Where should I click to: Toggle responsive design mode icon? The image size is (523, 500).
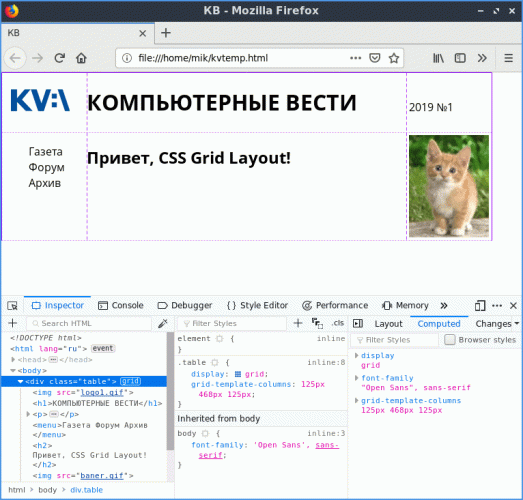coord(480,306)
